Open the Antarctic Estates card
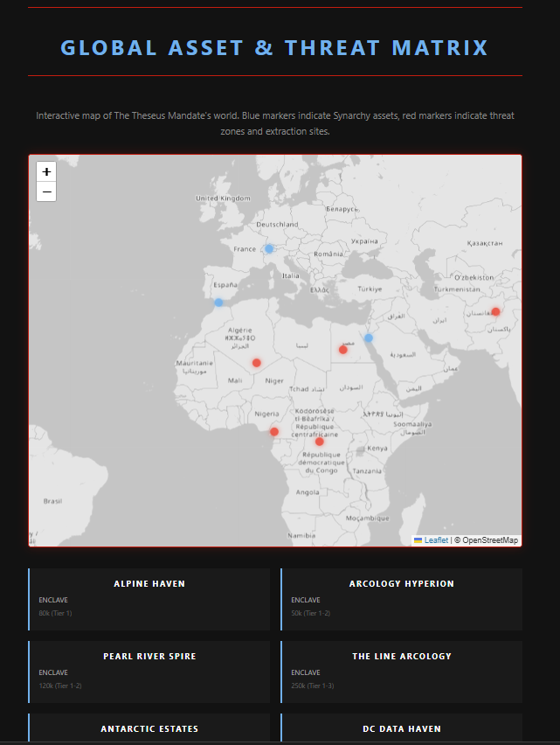 tap(149, 729)
